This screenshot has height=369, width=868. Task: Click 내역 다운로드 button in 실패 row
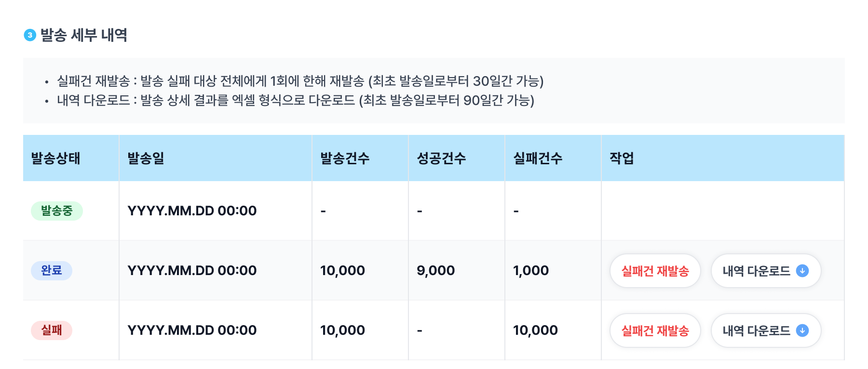point(766,330)
